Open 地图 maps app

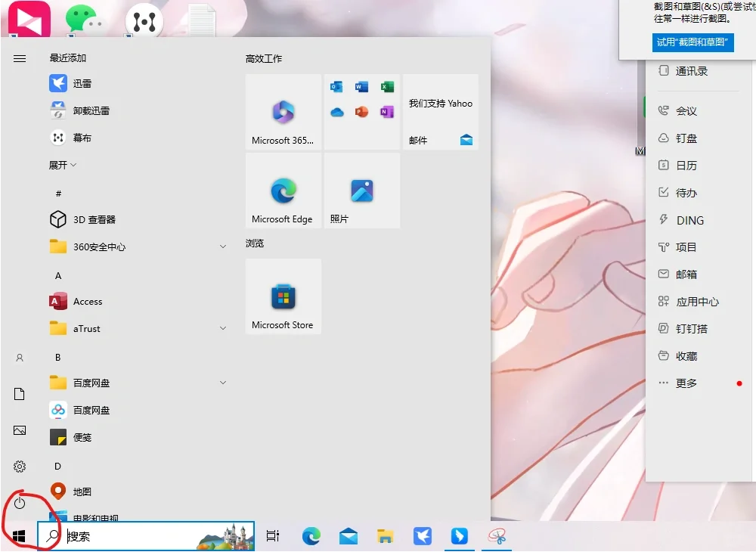70,492
